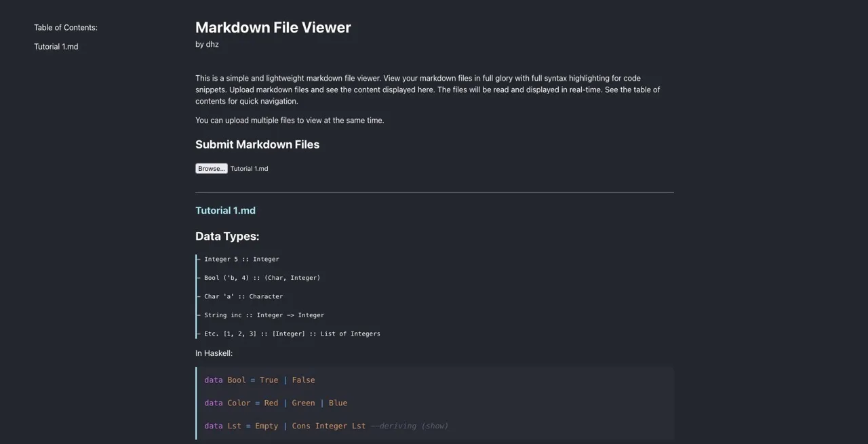
Task: Select the Bool ('b, 4) tuple line
Action: (262, 278)
